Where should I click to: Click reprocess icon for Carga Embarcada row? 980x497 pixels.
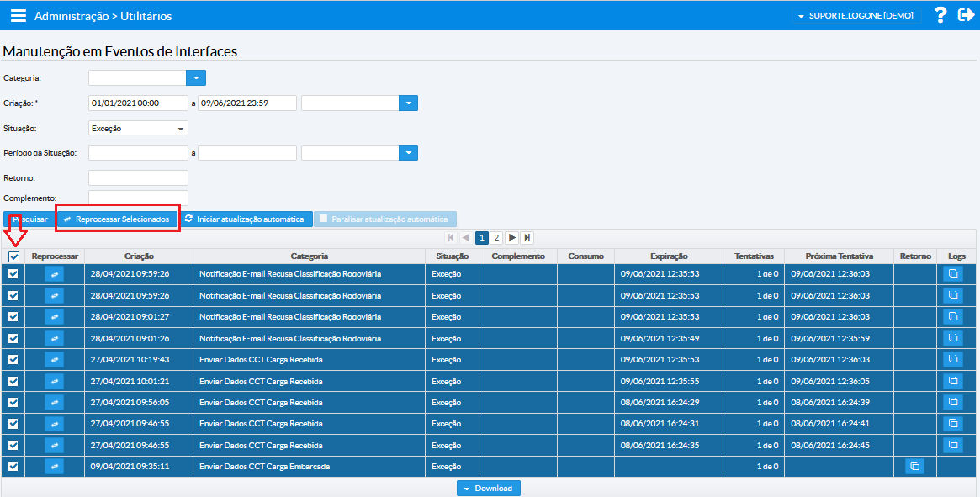coord(55,466)
